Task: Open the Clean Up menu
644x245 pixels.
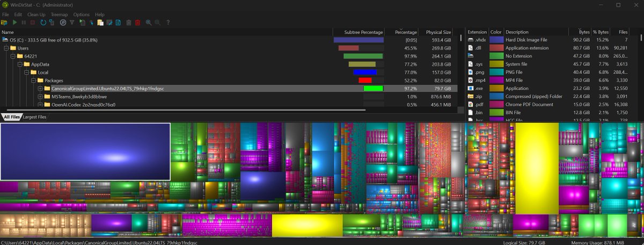Action: (36, 15)
